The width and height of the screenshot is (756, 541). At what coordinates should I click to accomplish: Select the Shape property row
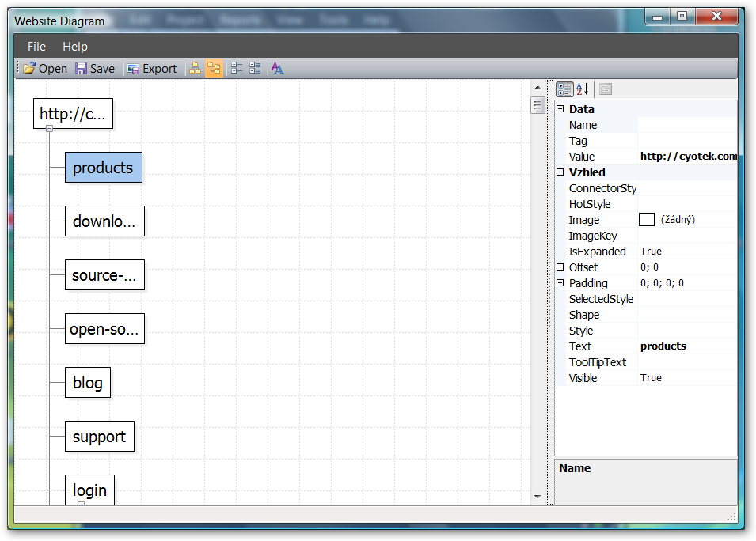pos(652,315)
